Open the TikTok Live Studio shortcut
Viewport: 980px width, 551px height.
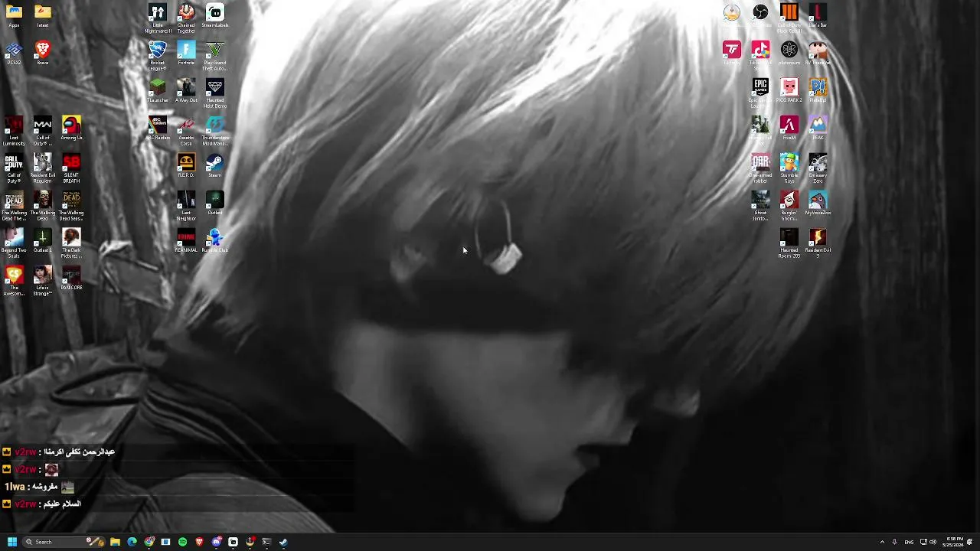pyautogui.click(x=760, y=56)
